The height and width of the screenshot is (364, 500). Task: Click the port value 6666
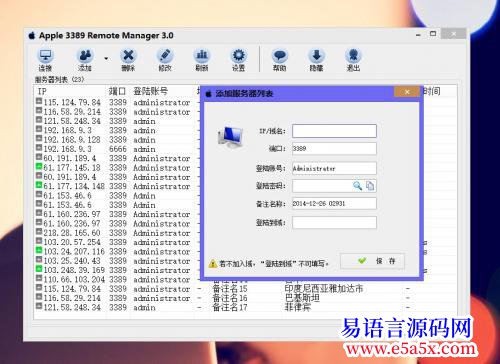coord(118,149)
